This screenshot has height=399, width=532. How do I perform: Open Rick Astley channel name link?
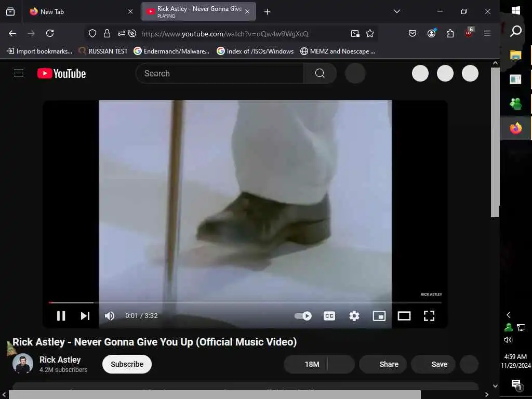60,360
